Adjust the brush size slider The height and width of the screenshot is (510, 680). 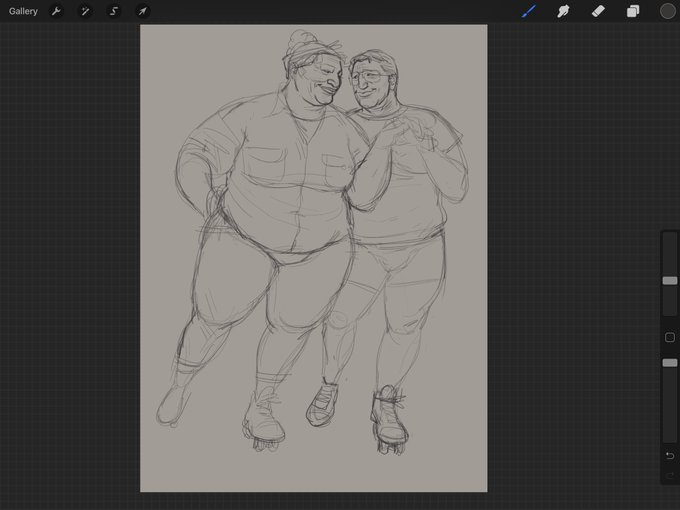click(x=670, y=281)
